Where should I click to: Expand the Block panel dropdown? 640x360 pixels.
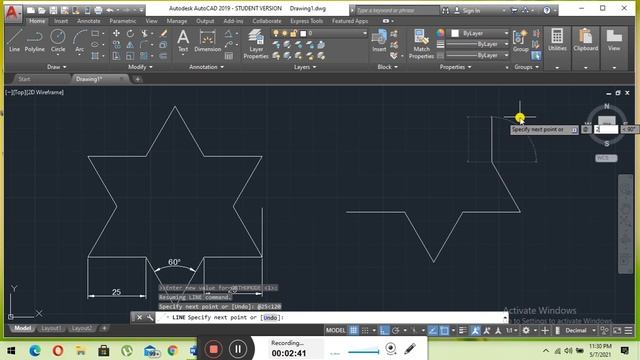[387, 67]
